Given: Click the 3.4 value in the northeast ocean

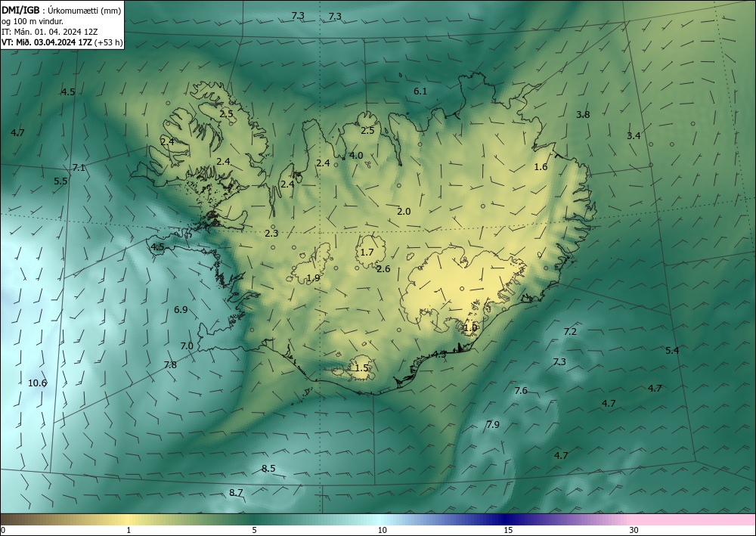Looking at the screenshot, I should tap(634, 136).
